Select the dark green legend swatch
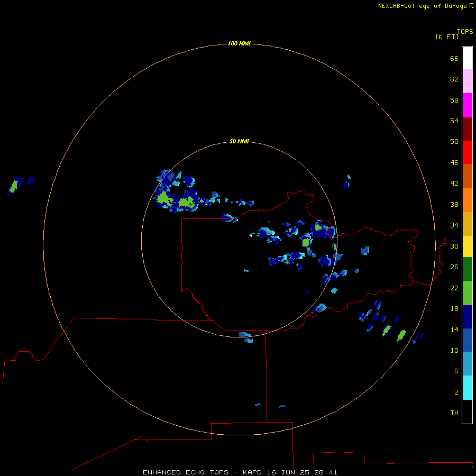The width and height of the screenshot is (476, 476). pos(467,269)
